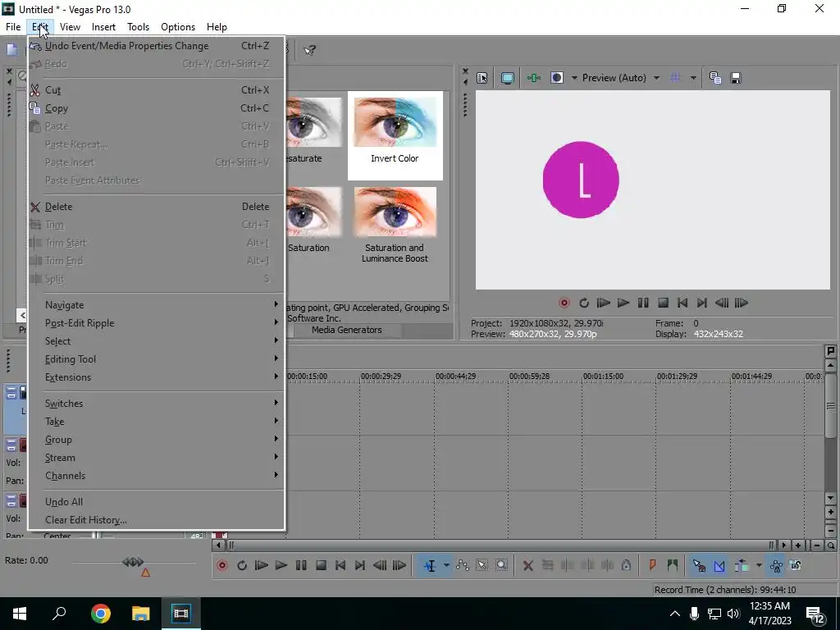Image resolution: width=840 pixels, height=630 pixels.
Task: Toggle external monitor preview icon
Action: click(507, 78)
